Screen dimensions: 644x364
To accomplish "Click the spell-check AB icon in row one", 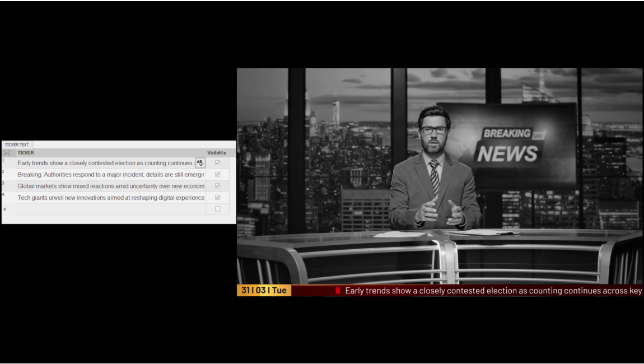I will click(x=200, y=163).
